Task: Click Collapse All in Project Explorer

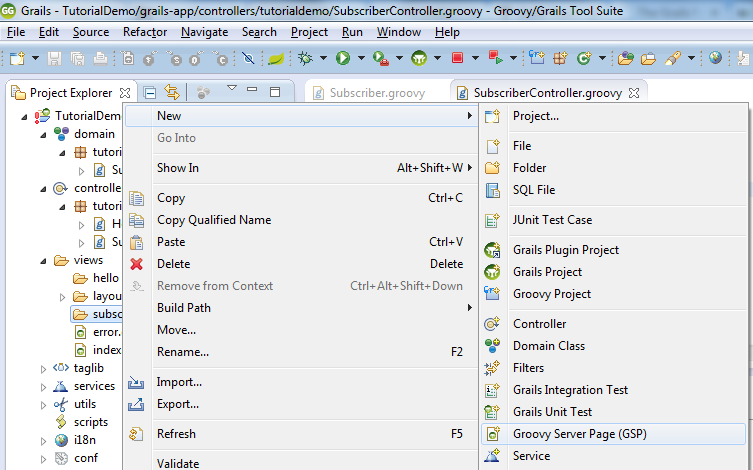Action: click(150, 92)
